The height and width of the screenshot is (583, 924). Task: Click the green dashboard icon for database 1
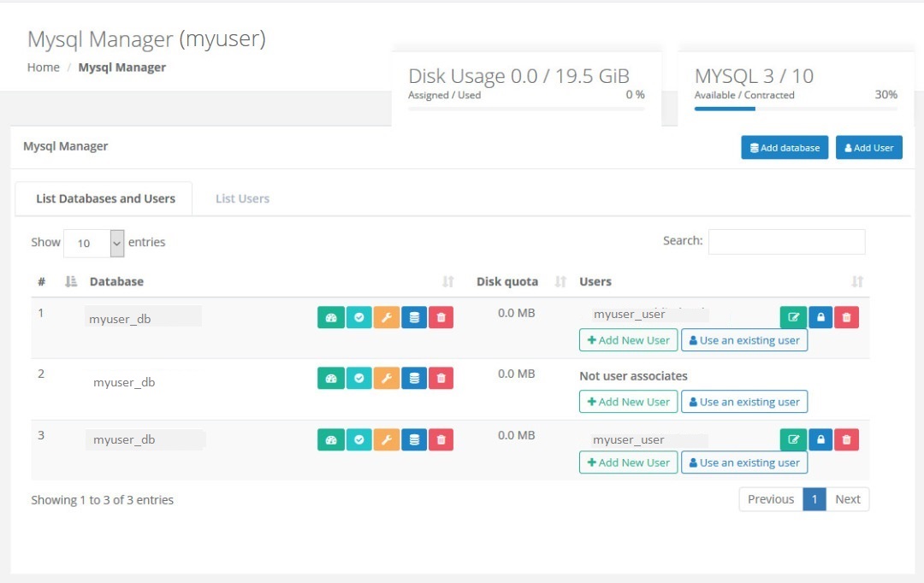point(330,318)
